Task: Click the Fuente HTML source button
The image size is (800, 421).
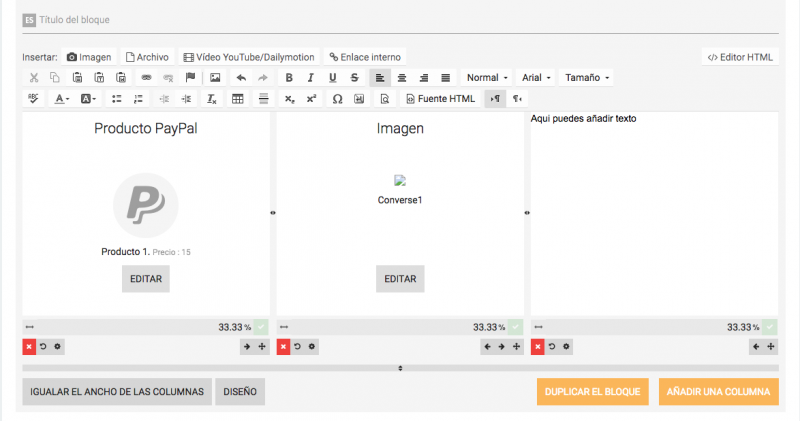Action: 441,99
